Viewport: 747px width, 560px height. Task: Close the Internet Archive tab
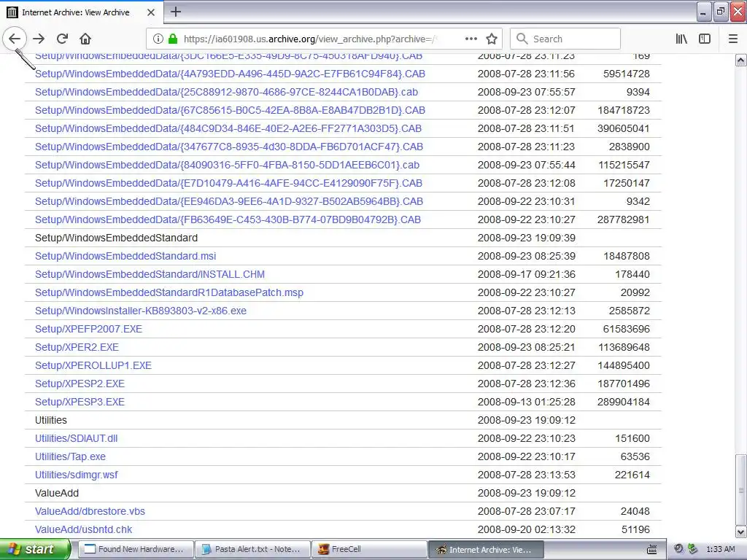150,12
